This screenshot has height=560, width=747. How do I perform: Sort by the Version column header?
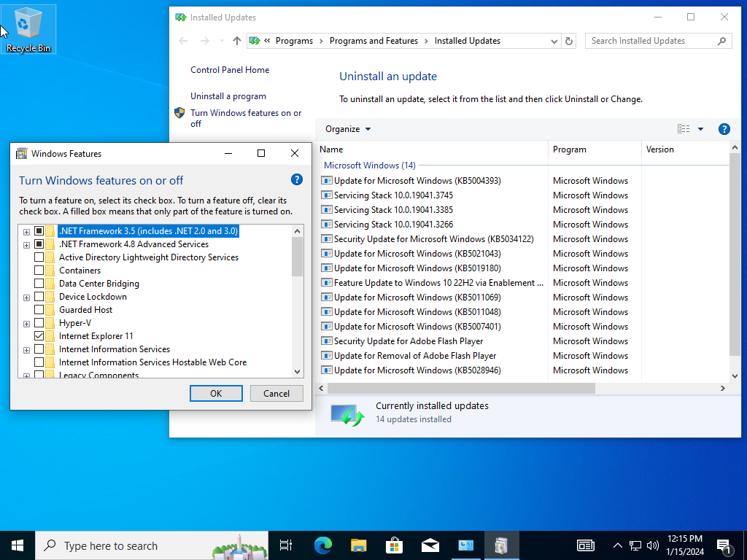coord(684,149)
